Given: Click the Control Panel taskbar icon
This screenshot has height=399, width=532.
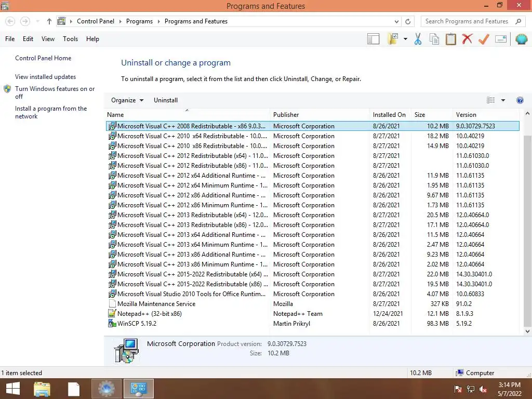Looking at the screenshot, I should 138,389.
